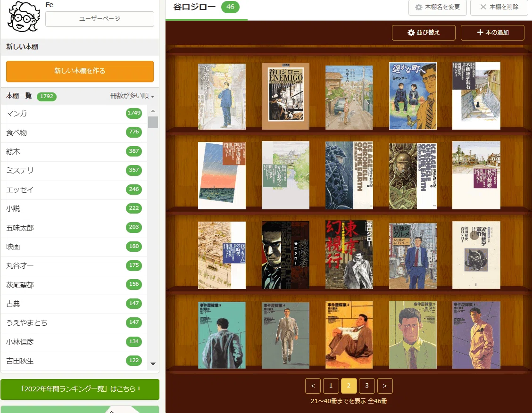The width and height of the screenshot is (532, 413).
Task: Select the 丸谷才一 bookshelf
Action: pos(74,265)
